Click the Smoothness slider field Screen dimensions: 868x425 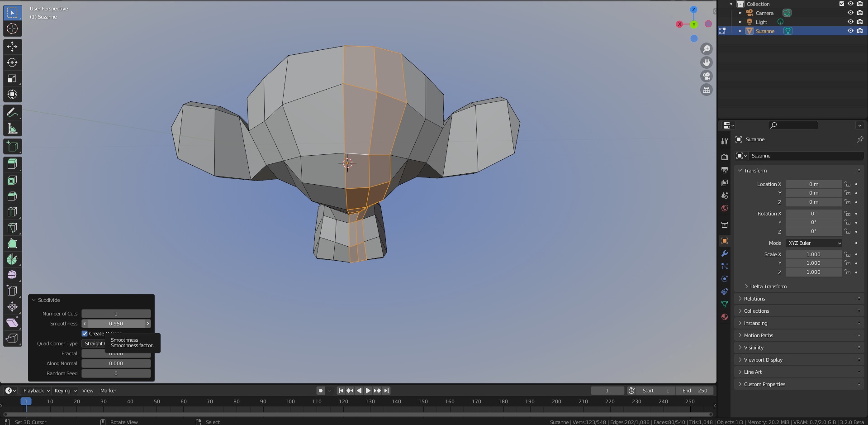pyautogui.click(x=116, y=324)
